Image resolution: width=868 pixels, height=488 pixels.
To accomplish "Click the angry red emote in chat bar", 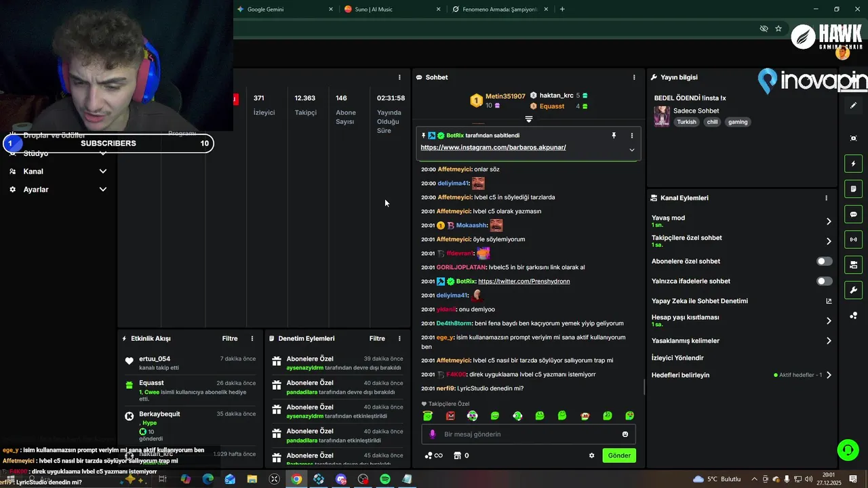I will [450, 415].
